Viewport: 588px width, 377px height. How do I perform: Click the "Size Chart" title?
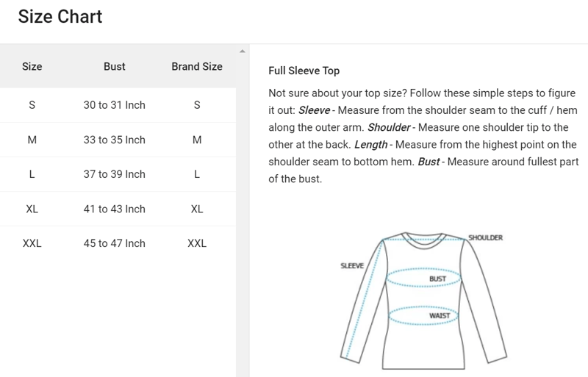(60, 16)
